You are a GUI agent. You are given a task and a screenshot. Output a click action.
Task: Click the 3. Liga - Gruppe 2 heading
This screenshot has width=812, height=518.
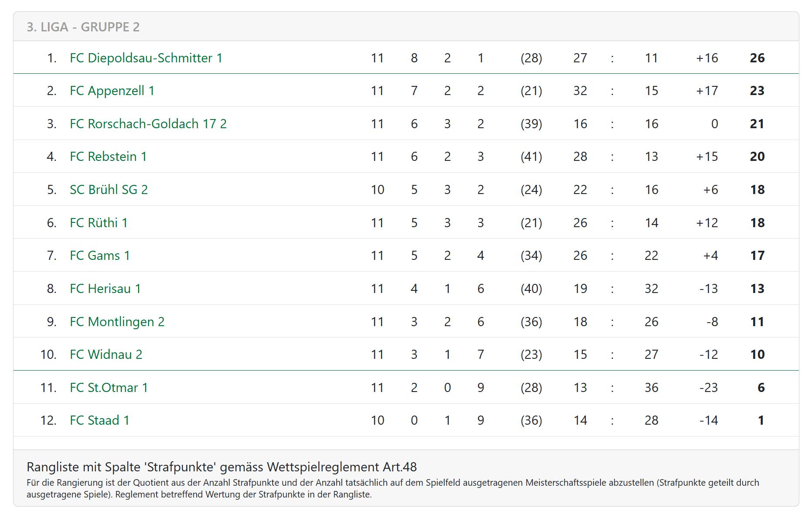pos(83,27)
